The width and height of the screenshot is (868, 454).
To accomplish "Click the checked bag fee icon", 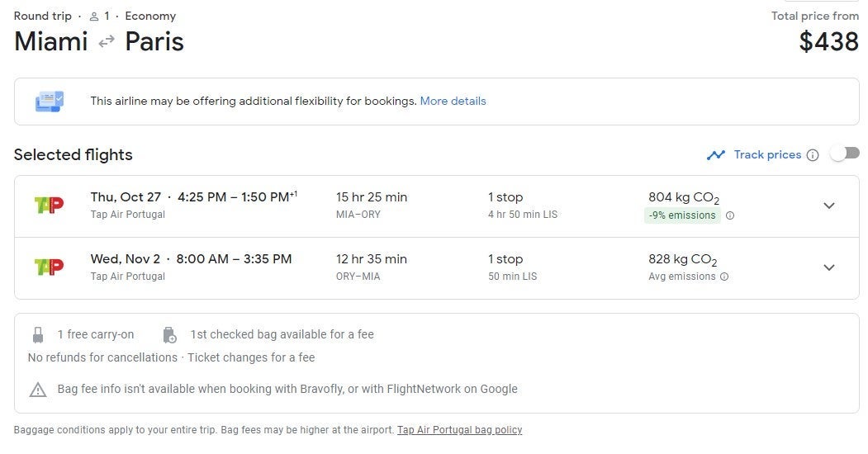I will (x=169, y=335).
